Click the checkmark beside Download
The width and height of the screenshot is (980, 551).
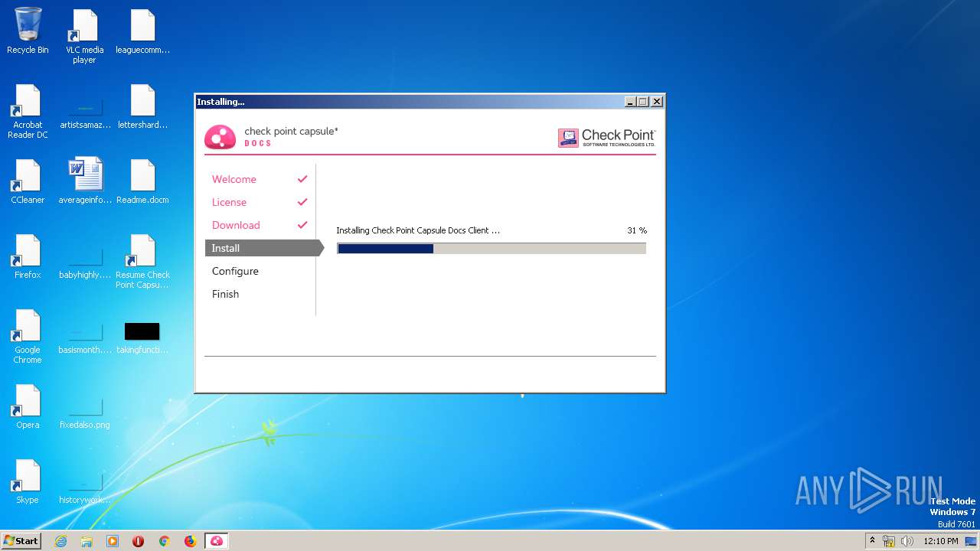[x=302, y=225]
